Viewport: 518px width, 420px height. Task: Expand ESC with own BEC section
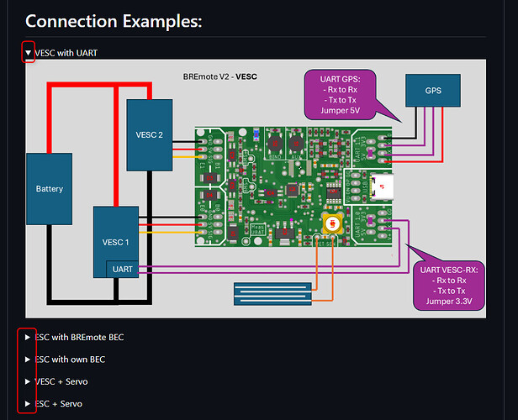[x=28, y=360]
